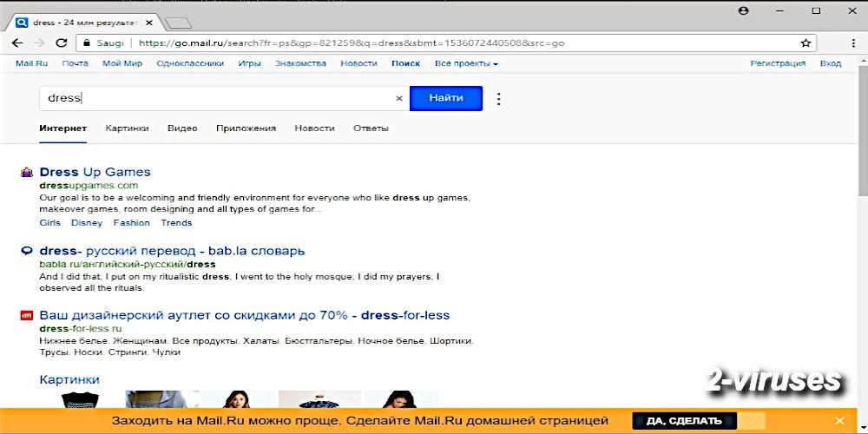Open the Girls sitelink
The width and height of the screenshot is (868, 434).
tap(49, 223)
